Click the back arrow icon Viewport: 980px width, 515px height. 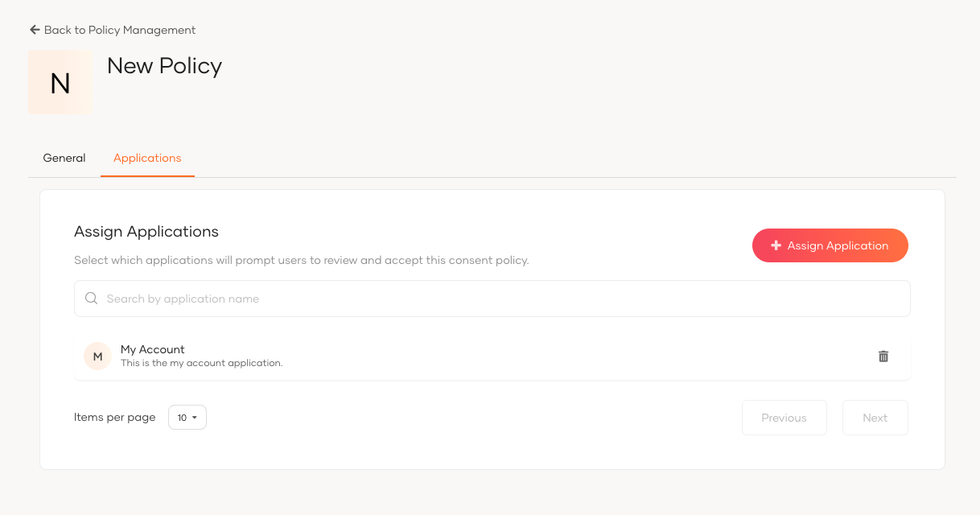tap(35, 30)
